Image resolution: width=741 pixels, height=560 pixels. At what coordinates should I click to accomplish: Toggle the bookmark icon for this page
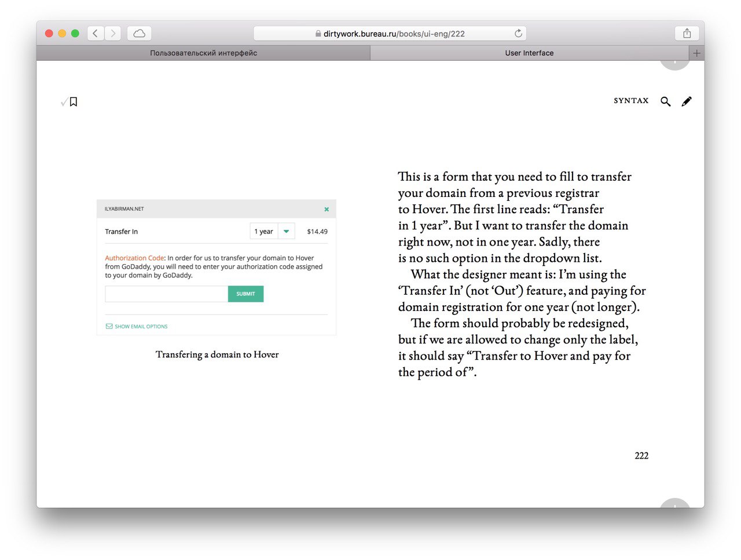coord(74,102)
